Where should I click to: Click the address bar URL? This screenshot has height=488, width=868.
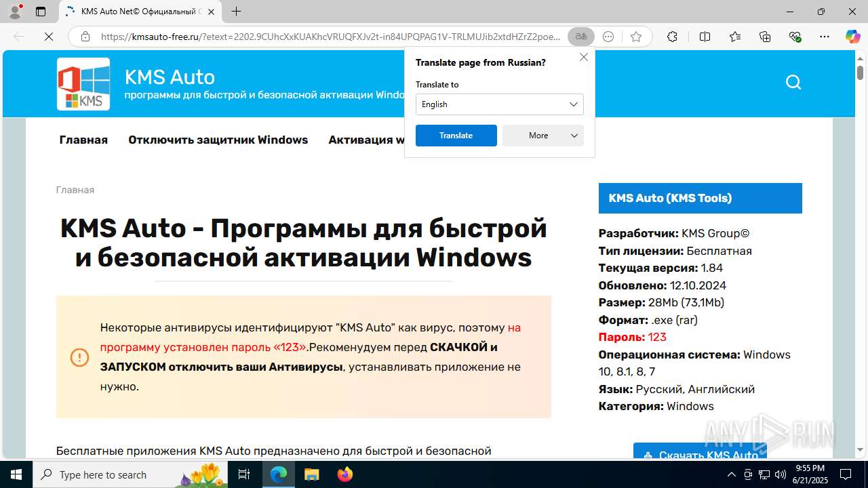pos(330,37)
